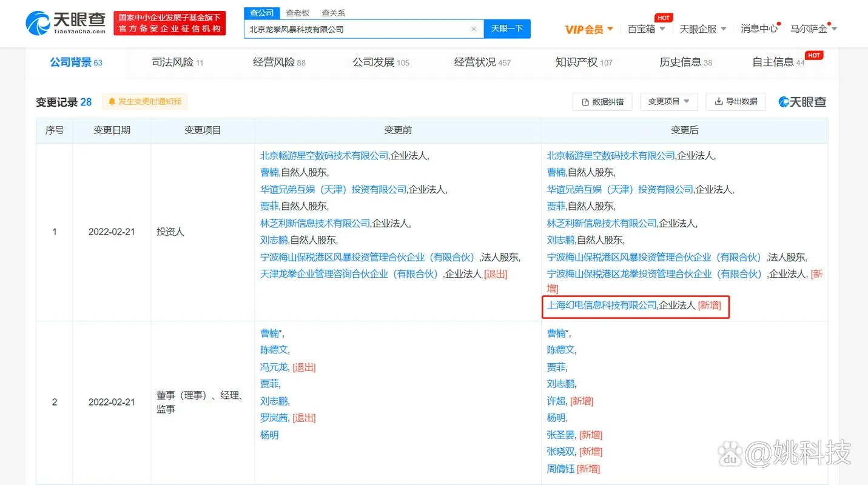The width and height of the screenshot is (868, 485).
Task: Open 许超 newly added director link
Action: [556, 401]
